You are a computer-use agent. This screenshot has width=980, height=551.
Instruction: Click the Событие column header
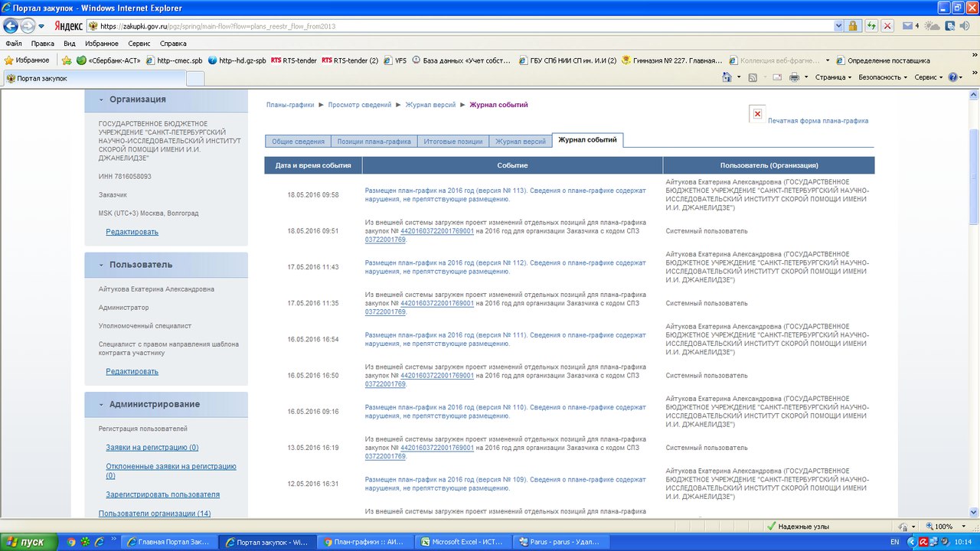pyautogui.click(x=512, y=165)
